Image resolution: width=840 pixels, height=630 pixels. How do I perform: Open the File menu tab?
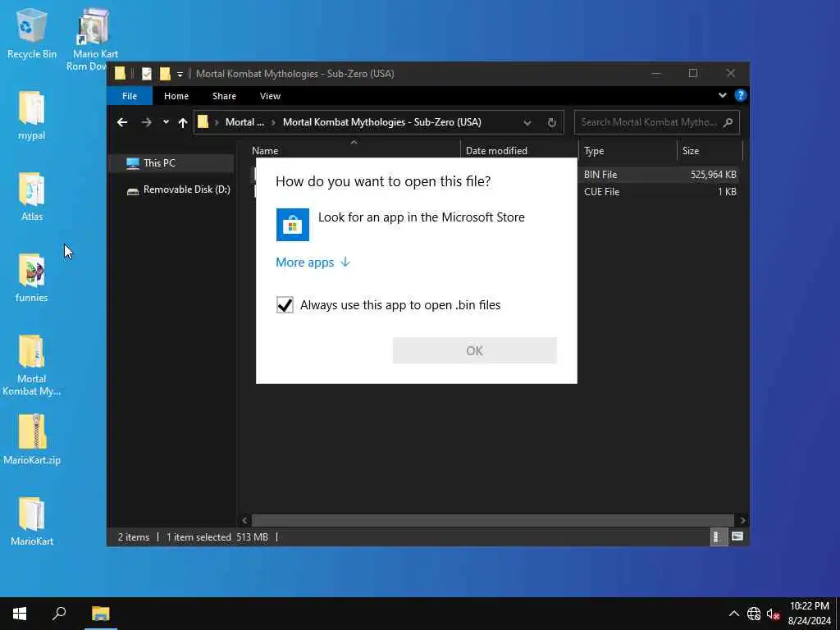tap(130, 96)
